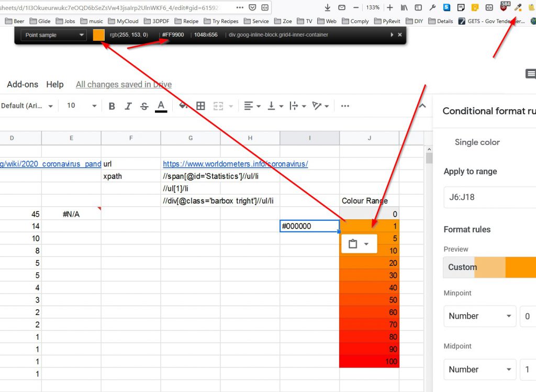Open the text color tool

(x=161, y=106)
